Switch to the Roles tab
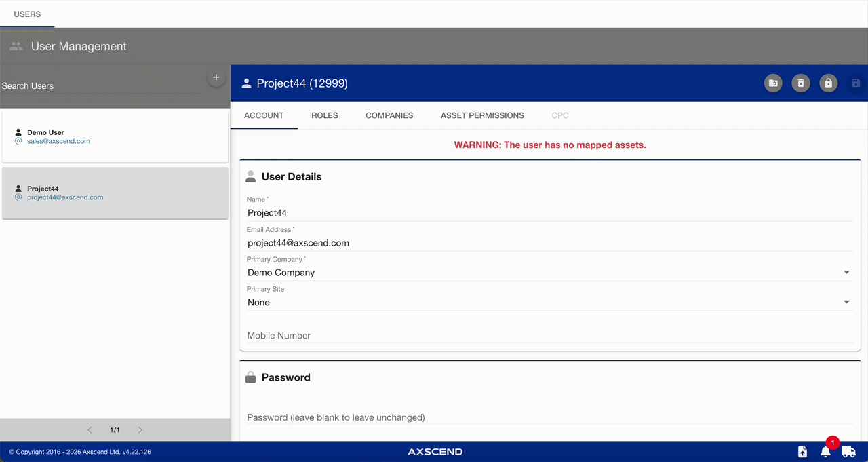Image resolution: width=868 pixels, height=462 pixels. 325,115
